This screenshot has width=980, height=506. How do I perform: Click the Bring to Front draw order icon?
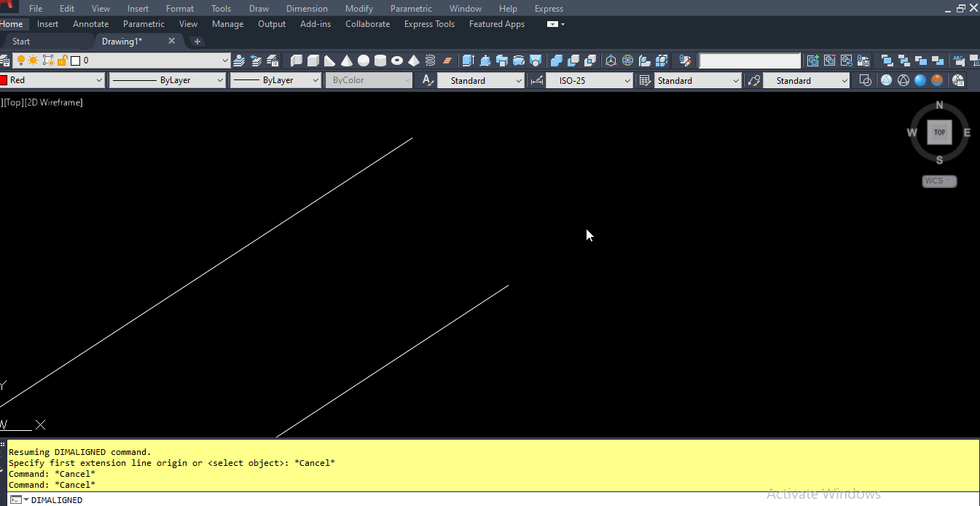click(x=887, y=61)
